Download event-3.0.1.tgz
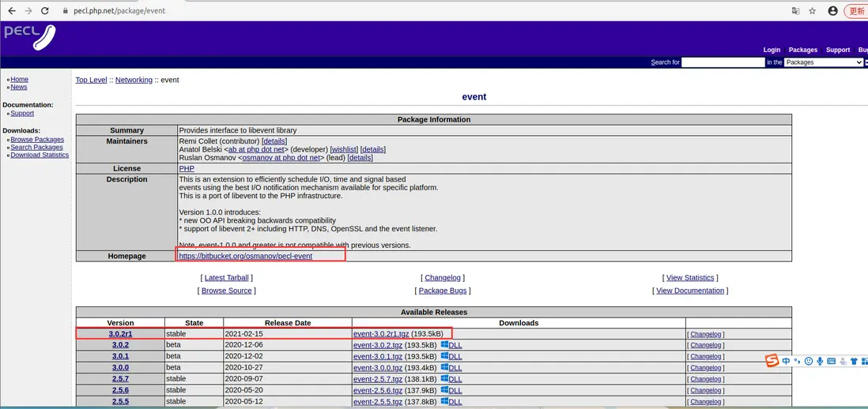 click(378, 357)
